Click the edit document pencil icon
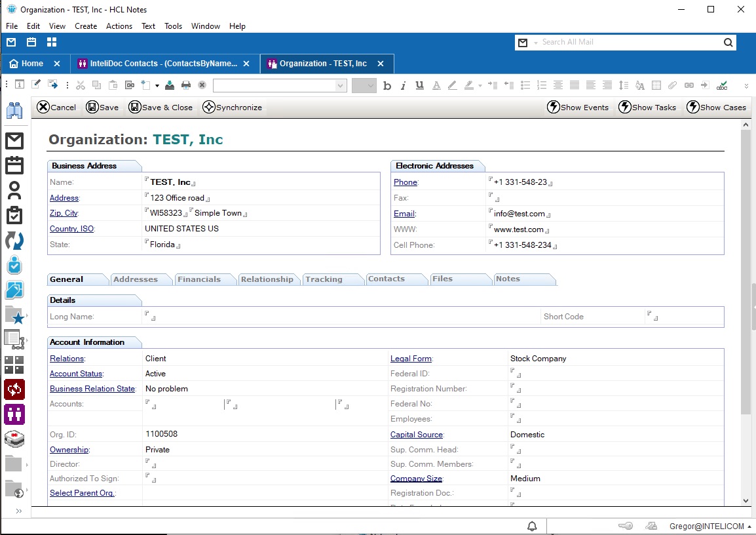Viewport: 756px width, 535px height. [35, 85]
